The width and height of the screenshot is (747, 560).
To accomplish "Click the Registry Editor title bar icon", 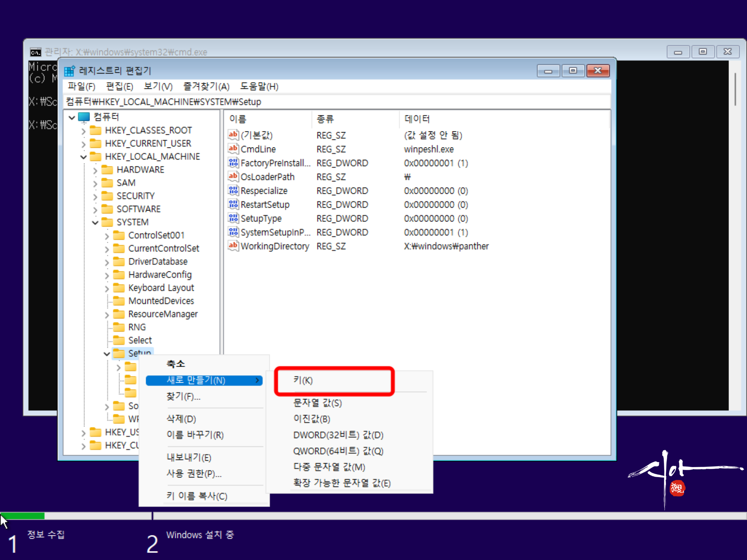I will 69,71.
